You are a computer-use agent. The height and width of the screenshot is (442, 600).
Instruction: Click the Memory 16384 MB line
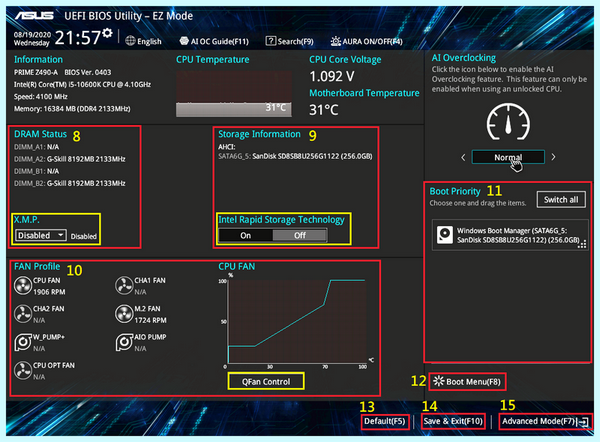point(72,109)
